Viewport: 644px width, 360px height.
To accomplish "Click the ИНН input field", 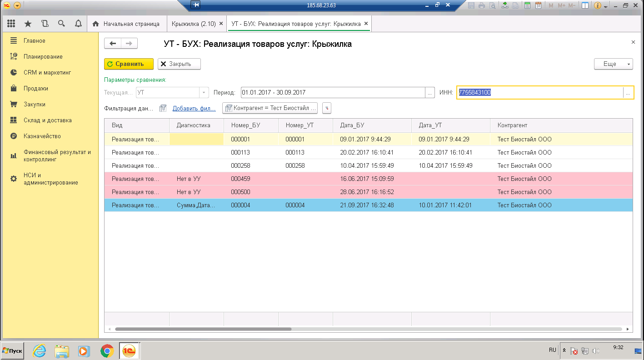I will coord(539,93).
